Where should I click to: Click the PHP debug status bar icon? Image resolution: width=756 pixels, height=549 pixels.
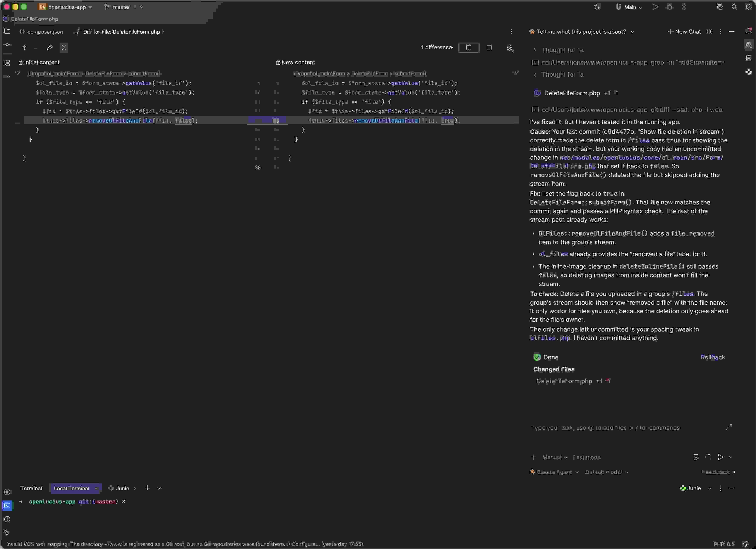point(745,544)
